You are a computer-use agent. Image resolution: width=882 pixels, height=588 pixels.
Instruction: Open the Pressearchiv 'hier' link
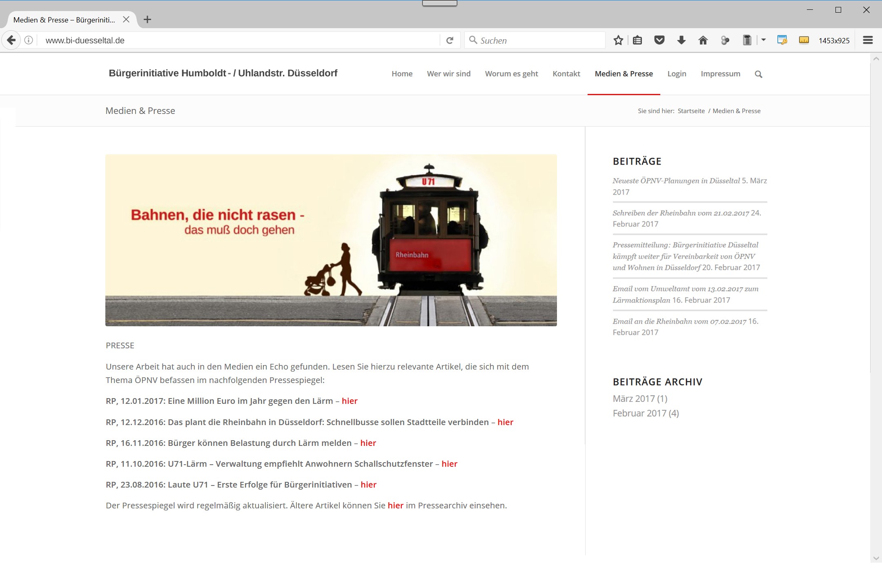(395, 506)
